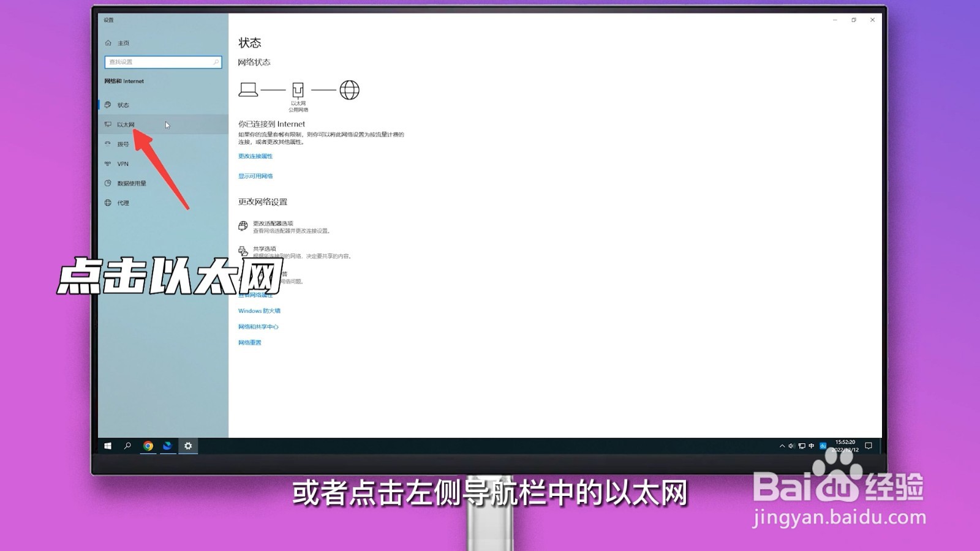Open 网络和共享中心 link

click(x=258, y=326)
